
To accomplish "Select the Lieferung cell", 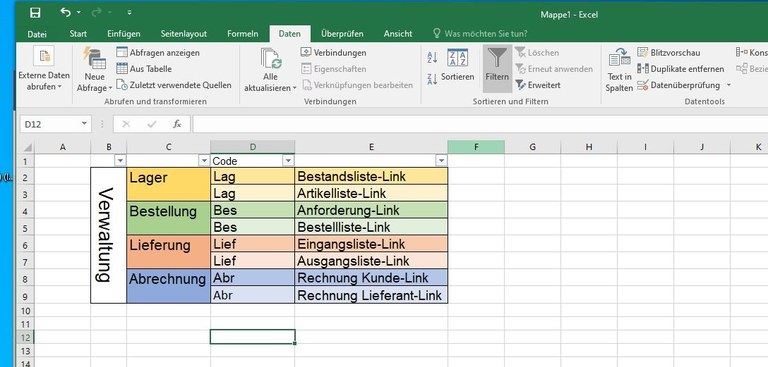I will (x=168, y=252).
